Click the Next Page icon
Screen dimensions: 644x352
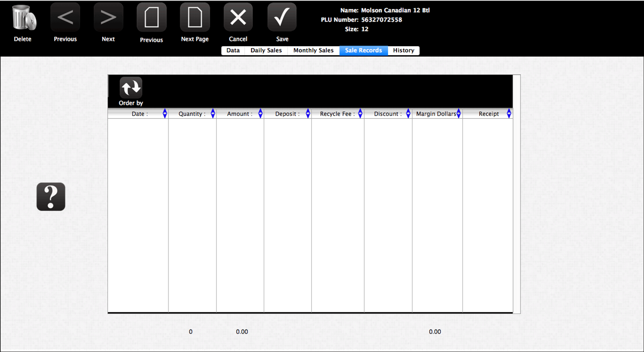point(194,17)
